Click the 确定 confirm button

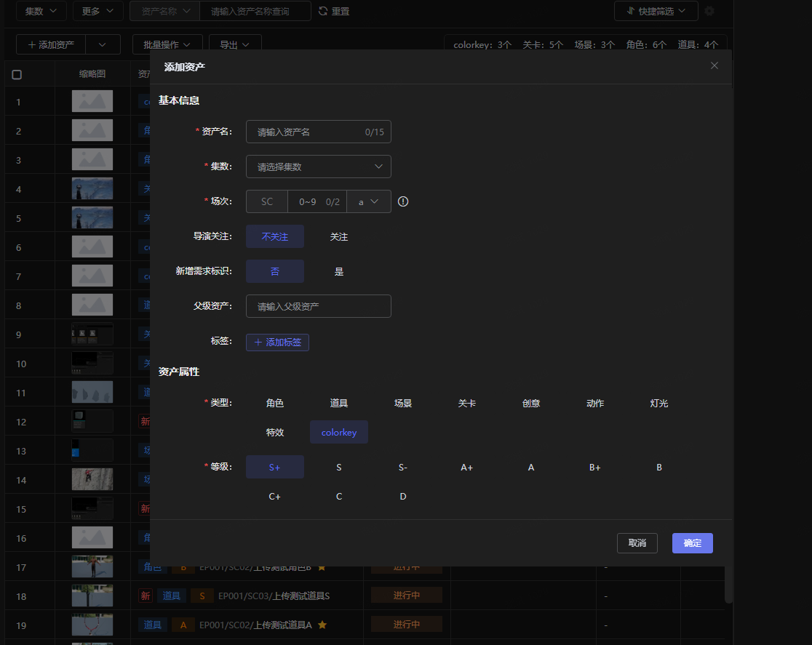point(693,543)
